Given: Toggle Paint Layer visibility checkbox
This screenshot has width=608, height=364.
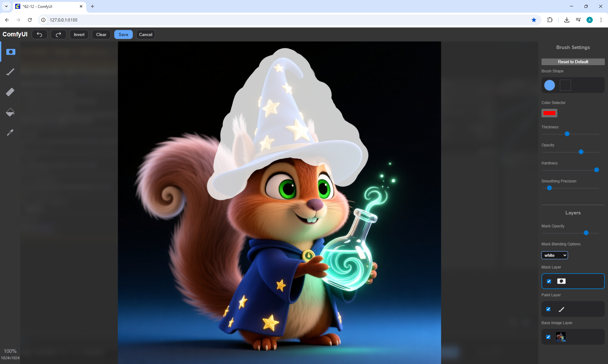Looking at the screenshot, I should point(548,309).
